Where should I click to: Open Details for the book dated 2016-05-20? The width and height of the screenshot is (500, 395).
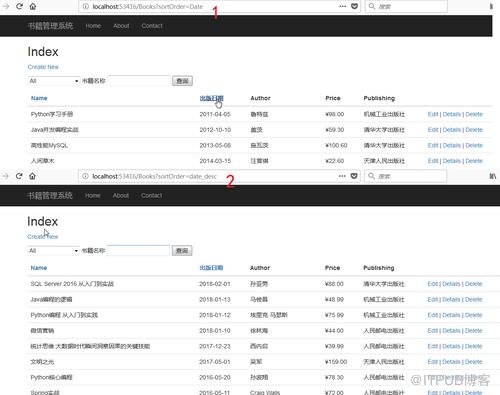pos(451,377)
